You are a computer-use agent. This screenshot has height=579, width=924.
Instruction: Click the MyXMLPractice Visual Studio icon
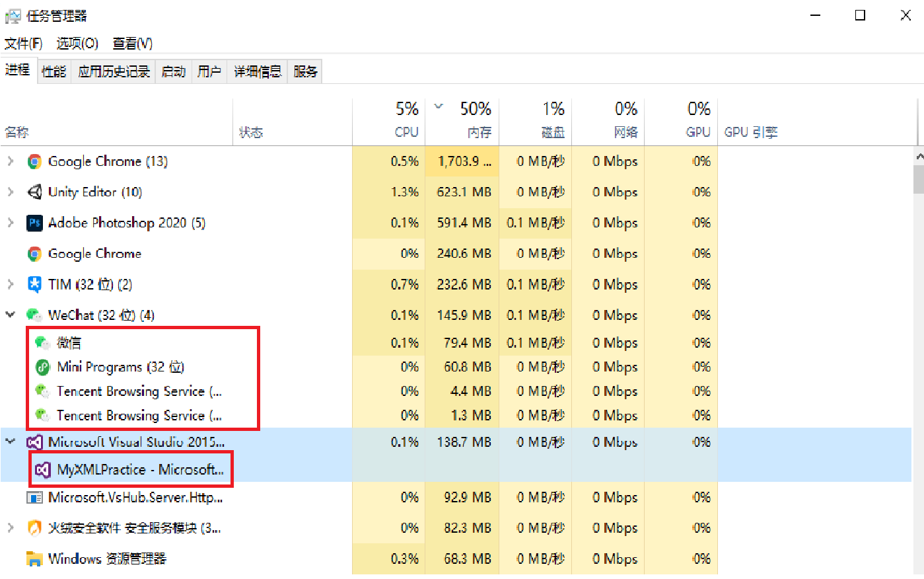coord(43,470)
